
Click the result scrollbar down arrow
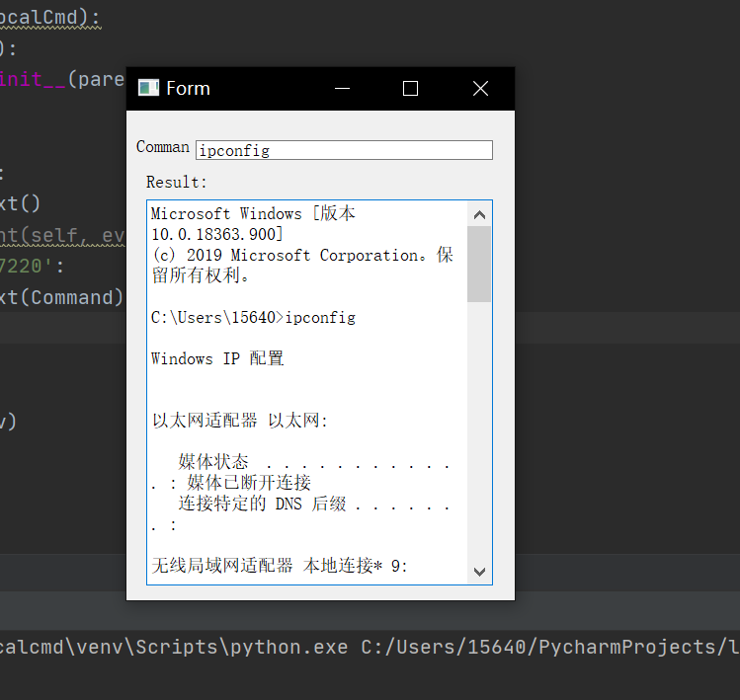[x=479, y=572]
